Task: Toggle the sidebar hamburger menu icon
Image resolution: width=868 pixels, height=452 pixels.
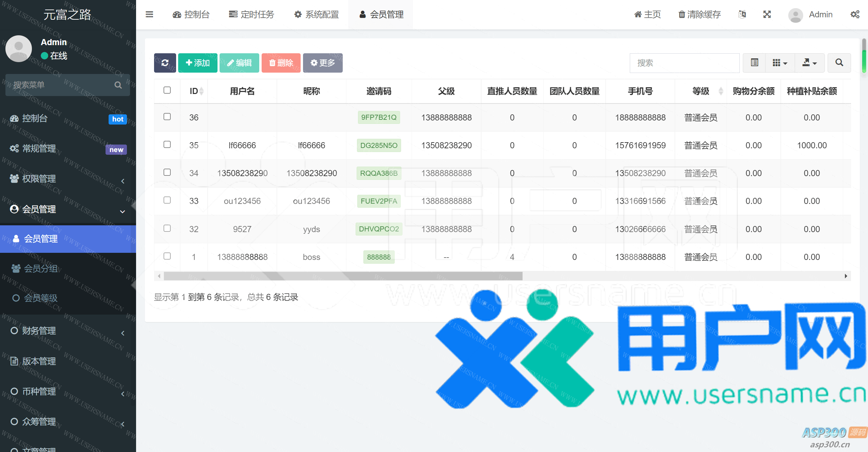Action: point(149,14)
